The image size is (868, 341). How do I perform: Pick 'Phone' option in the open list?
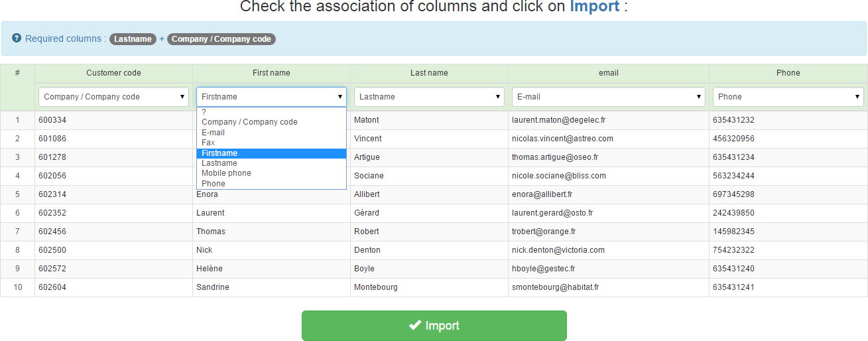(x=214, y=184)
